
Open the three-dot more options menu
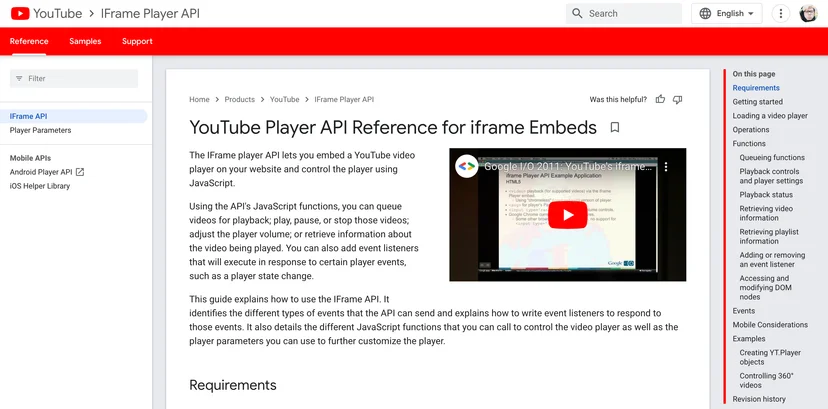tap(780, 13)
